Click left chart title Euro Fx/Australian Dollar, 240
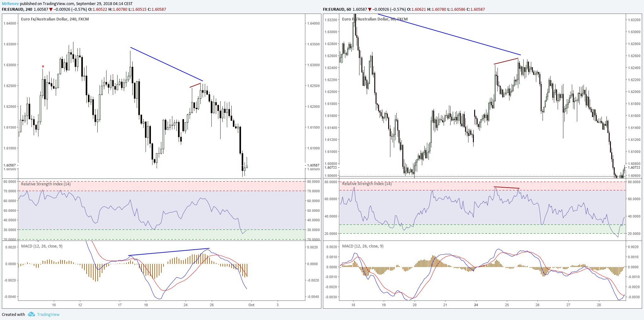Image resolution: width=644 pixels, height=320 pixels. tap(55, 19)
